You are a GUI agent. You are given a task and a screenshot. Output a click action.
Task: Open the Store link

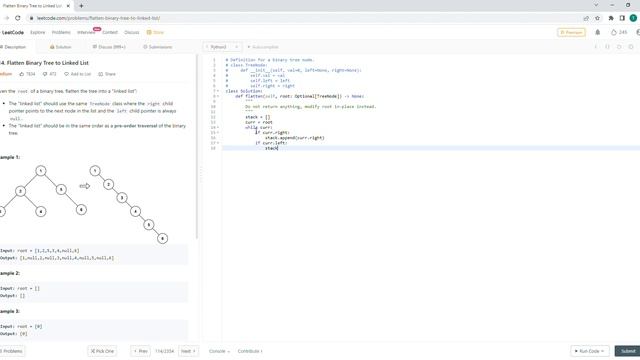[x=155, y=32]
